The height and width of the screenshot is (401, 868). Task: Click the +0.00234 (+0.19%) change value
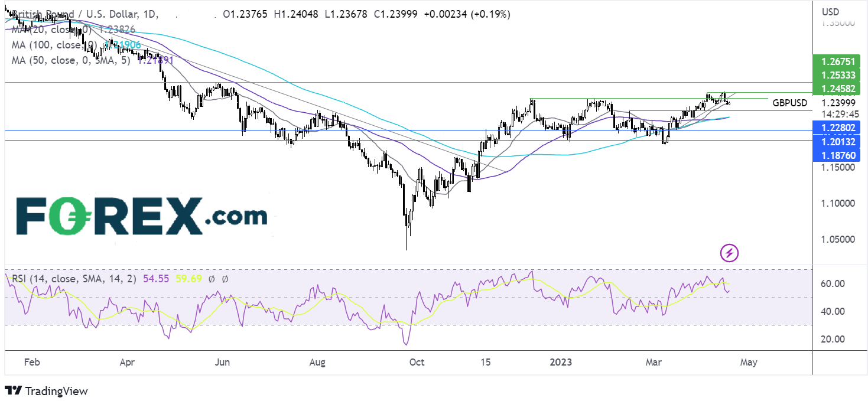[467, 14]
